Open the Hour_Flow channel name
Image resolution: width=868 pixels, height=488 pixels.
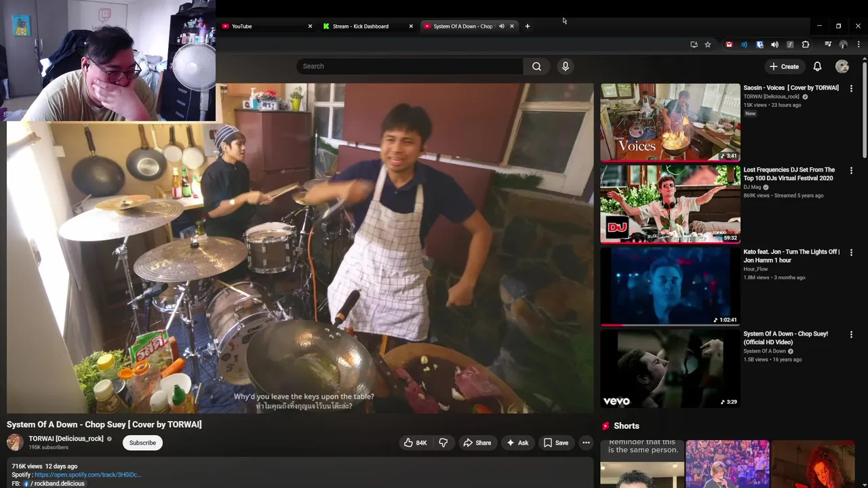(x=755, y=269)
